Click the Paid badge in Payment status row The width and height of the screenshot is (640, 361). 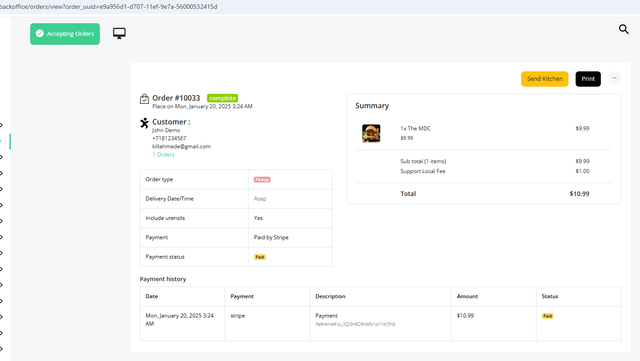260,257
